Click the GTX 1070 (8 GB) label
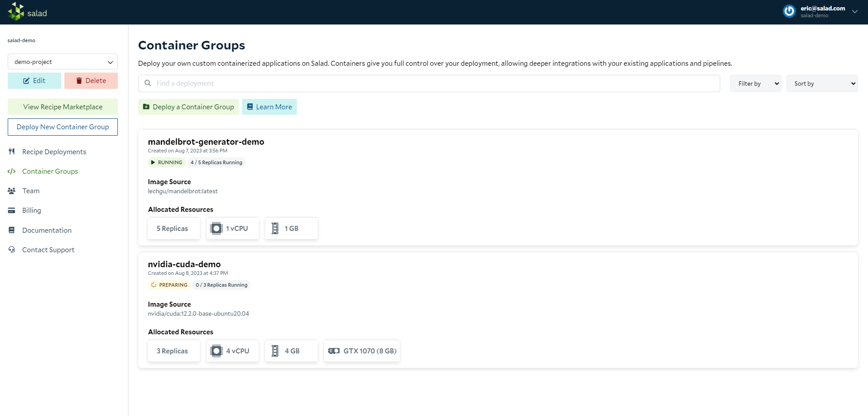868x416 pixels. [x=370, y=351]
